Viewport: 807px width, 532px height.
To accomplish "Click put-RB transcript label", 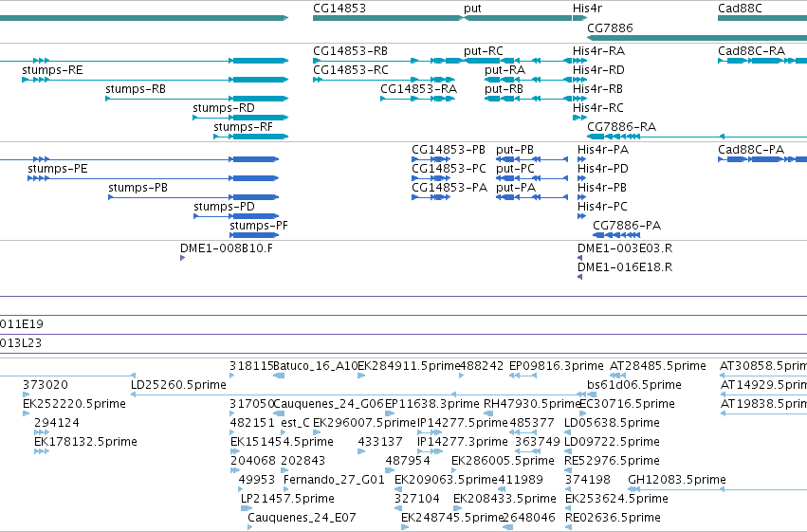I will tap(504, 89).
